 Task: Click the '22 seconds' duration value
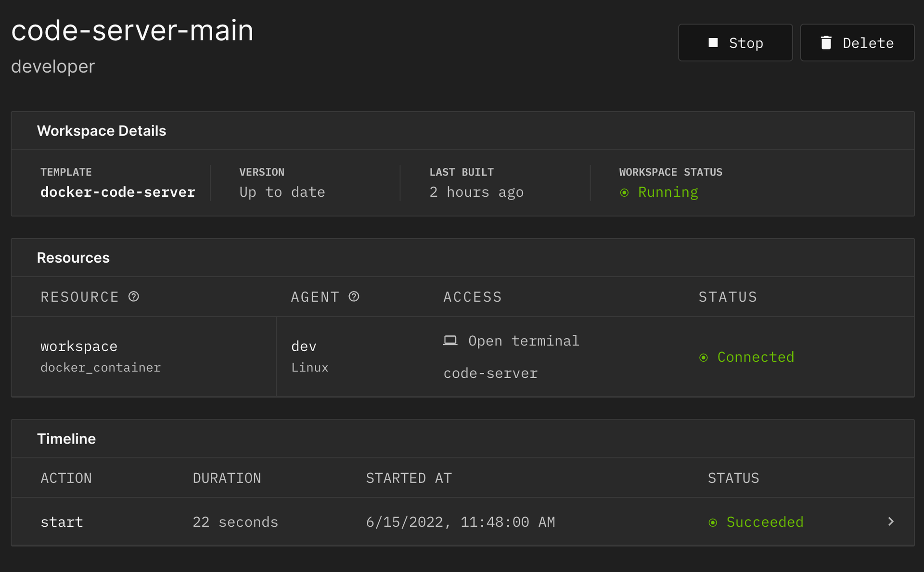click(x=235, y=522)
